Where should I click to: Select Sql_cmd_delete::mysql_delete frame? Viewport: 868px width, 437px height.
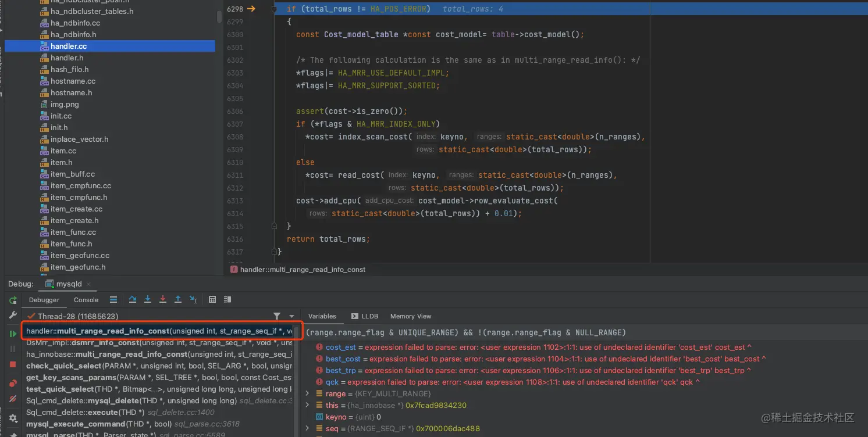[x=159, y=401]
